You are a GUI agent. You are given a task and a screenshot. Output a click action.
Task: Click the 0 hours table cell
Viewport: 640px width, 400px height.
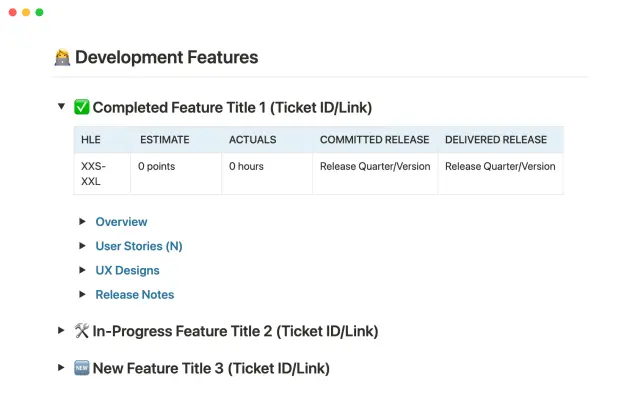coord(267,174)
